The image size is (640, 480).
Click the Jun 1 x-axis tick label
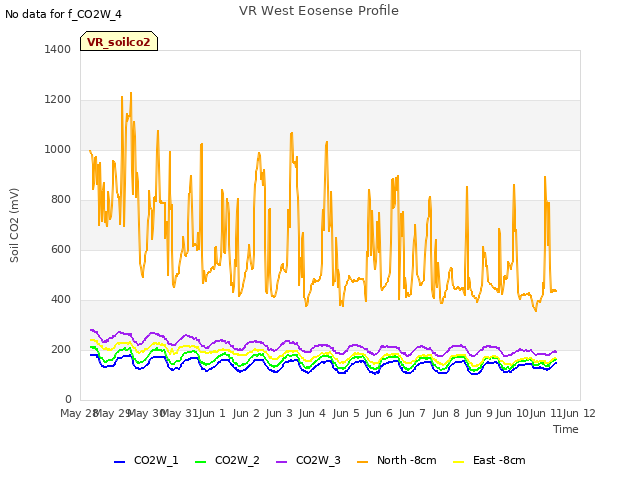[x=212, y=413]
